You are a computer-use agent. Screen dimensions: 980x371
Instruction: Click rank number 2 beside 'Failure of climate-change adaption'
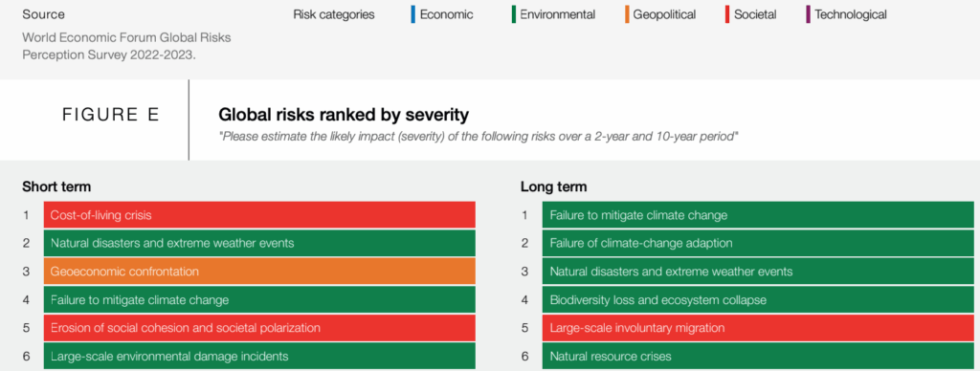[x=524, y=243]
